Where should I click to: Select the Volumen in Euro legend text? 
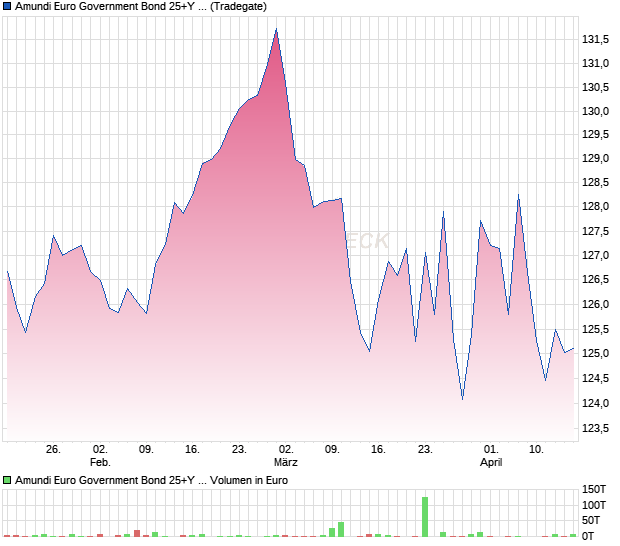249,480
